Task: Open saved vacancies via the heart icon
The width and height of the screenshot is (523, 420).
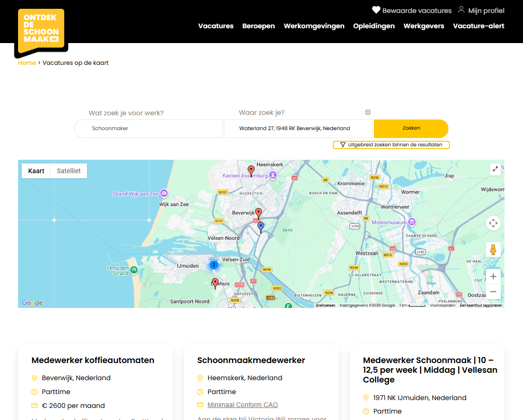Action: coord(376,10)
